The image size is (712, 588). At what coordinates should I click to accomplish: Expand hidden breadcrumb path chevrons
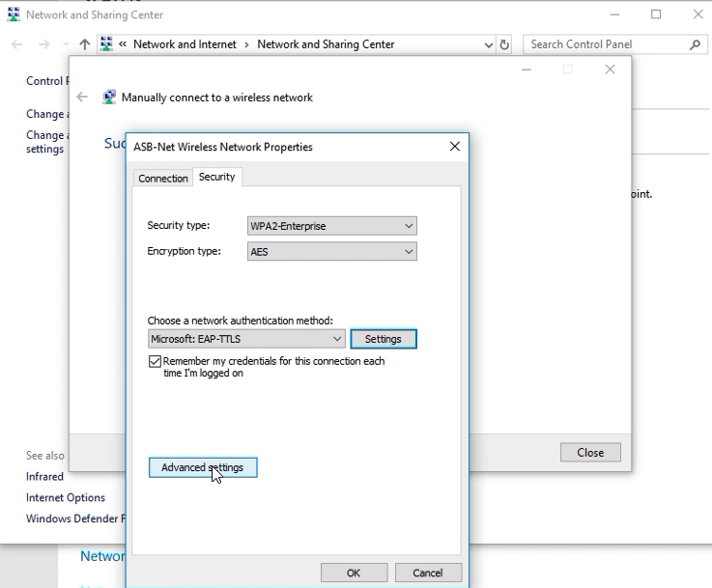click(x=123, y=44)
